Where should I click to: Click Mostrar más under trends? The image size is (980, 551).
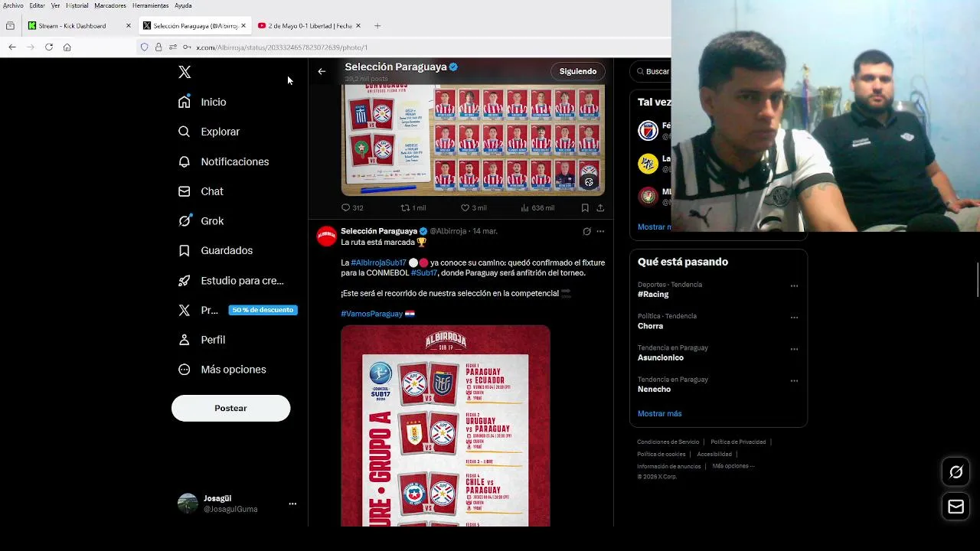point(659,413)
